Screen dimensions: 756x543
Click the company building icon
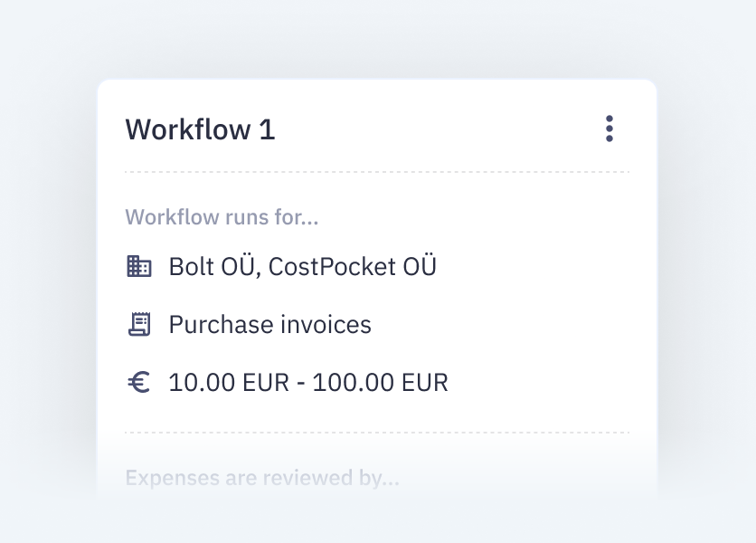click(139, 266)
